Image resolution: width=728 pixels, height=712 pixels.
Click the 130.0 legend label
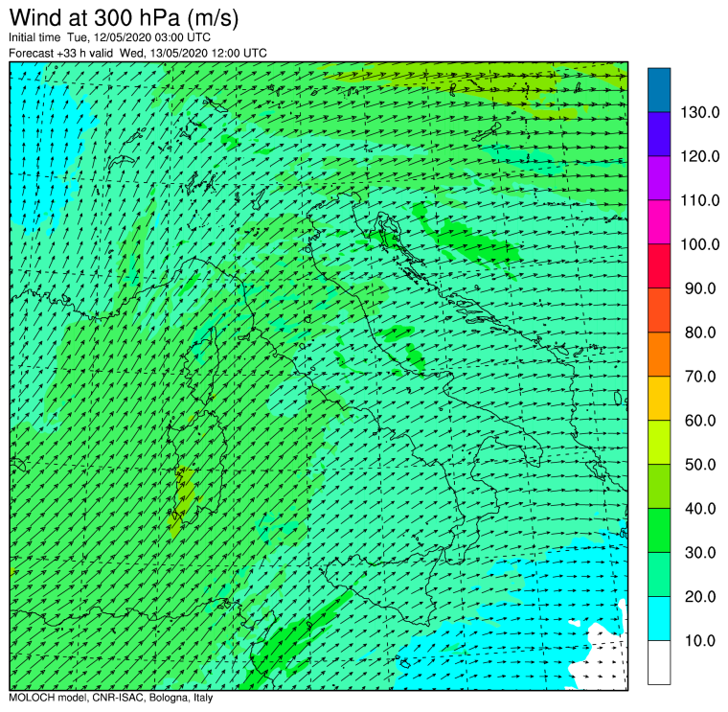click(x=699, y=112)
